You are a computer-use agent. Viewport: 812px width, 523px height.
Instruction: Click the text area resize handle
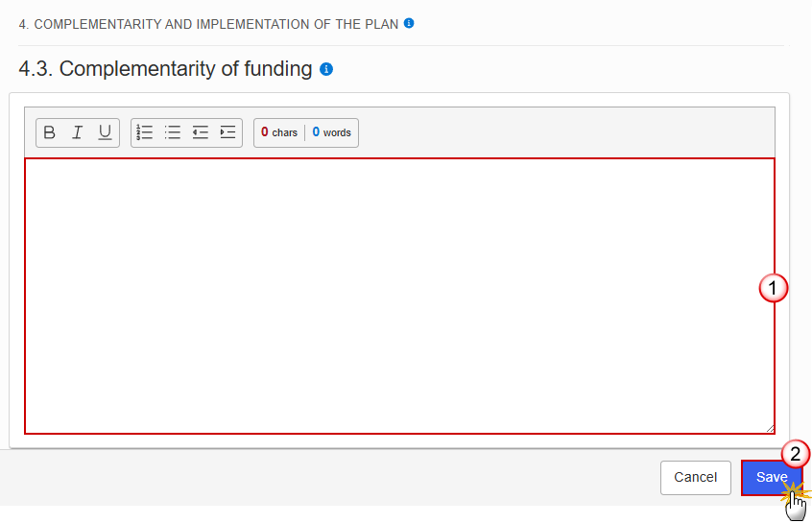770,428
